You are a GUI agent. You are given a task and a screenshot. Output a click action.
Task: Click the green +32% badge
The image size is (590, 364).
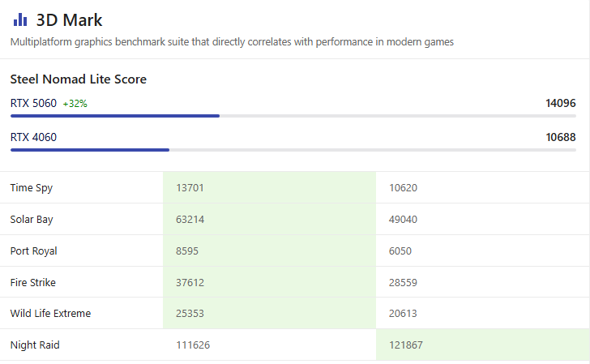click(x=75, y=104)
